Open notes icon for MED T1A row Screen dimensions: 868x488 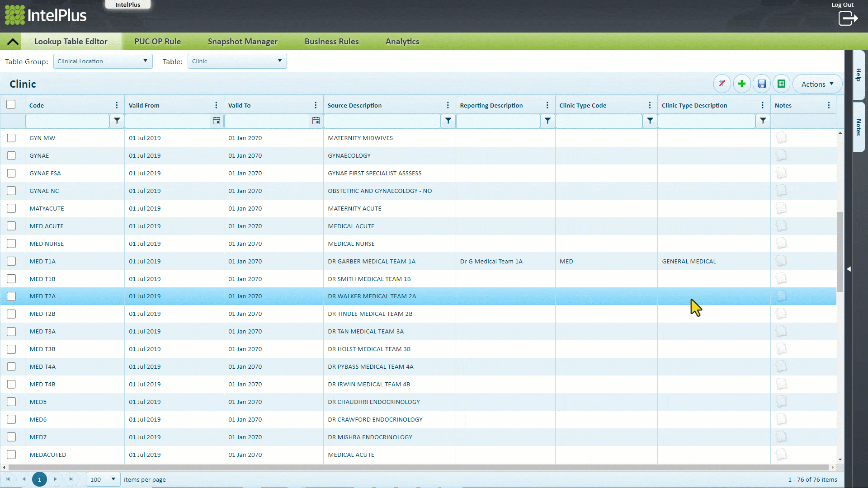(781, 261)
